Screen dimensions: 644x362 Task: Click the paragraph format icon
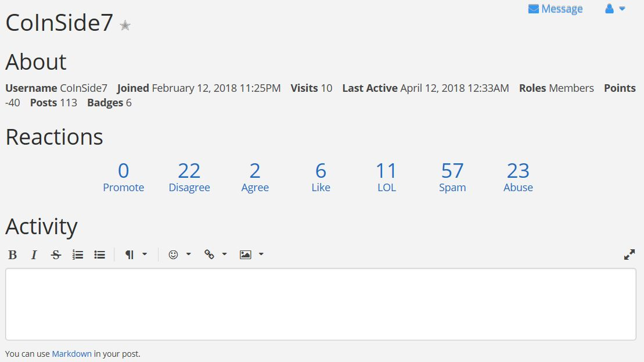(129, 255)
